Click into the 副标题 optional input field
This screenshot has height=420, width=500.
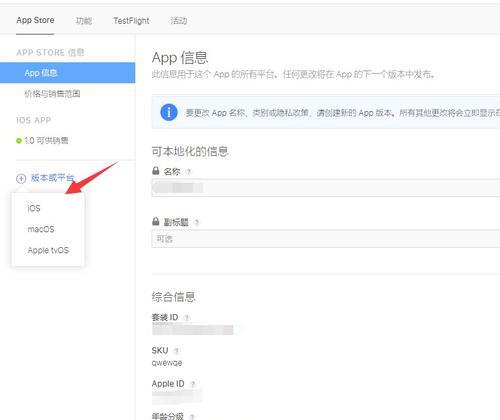tap(326, 239)
